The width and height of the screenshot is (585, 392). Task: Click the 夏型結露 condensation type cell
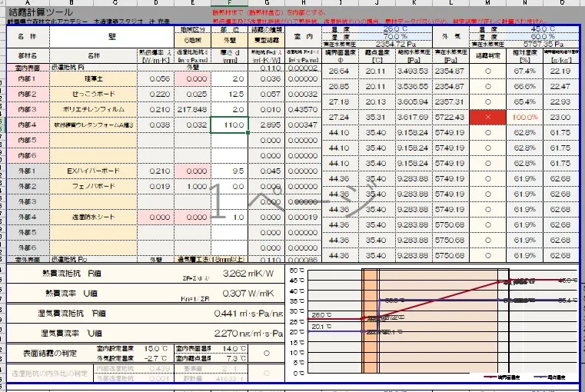tap(266, 39)
